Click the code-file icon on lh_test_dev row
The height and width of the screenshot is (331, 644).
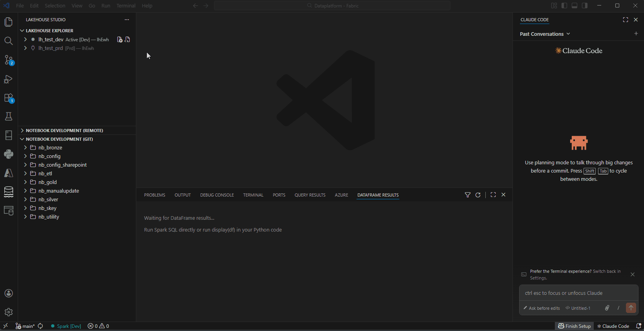[127, 39]
